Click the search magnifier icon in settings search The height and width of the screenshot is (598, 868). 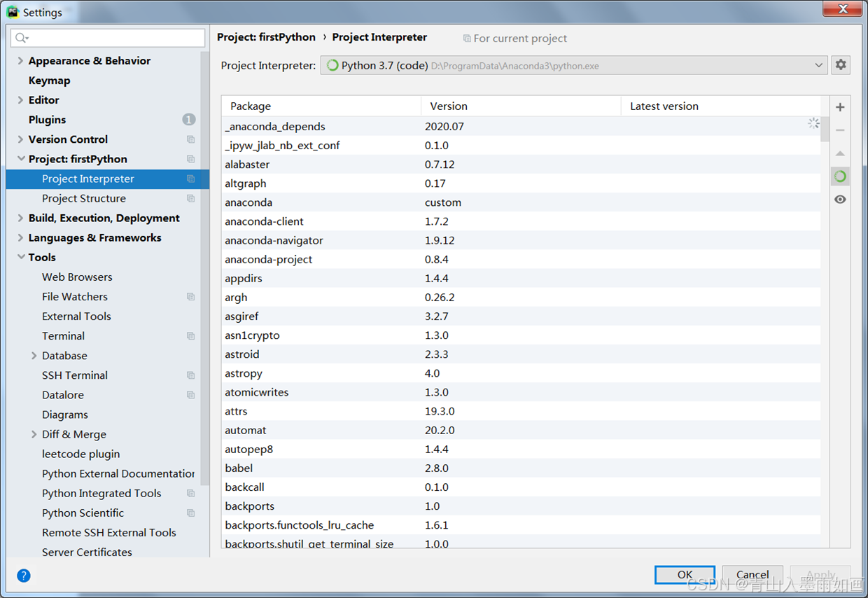(x=22, y=38)
